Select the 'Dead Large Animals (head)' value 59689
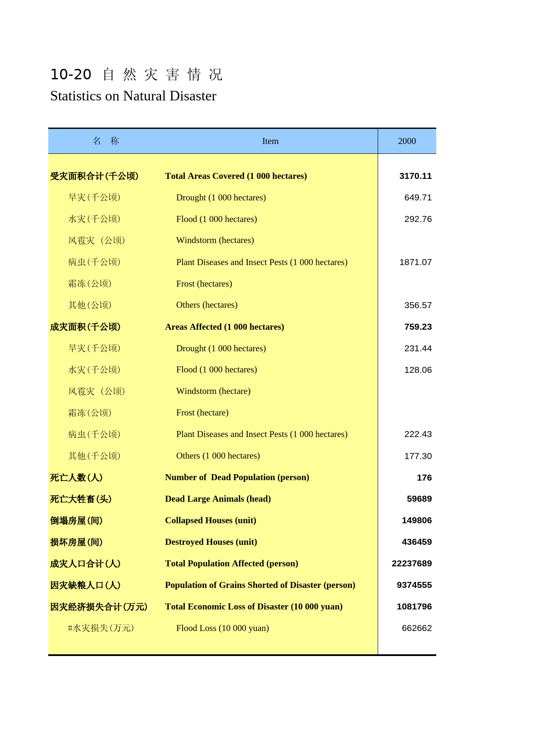Viewport: 534px width, 756px height. (x=419, y=499)
